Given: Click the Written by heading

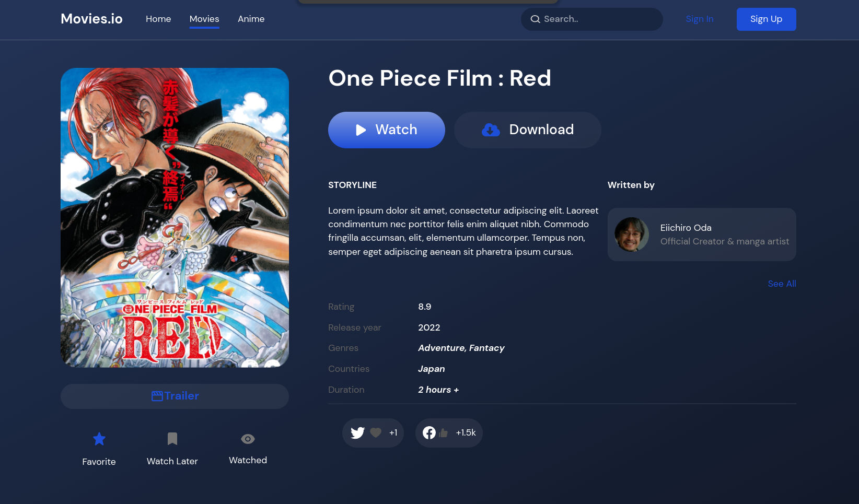Looking at the screenshot, I should [631, 185].
